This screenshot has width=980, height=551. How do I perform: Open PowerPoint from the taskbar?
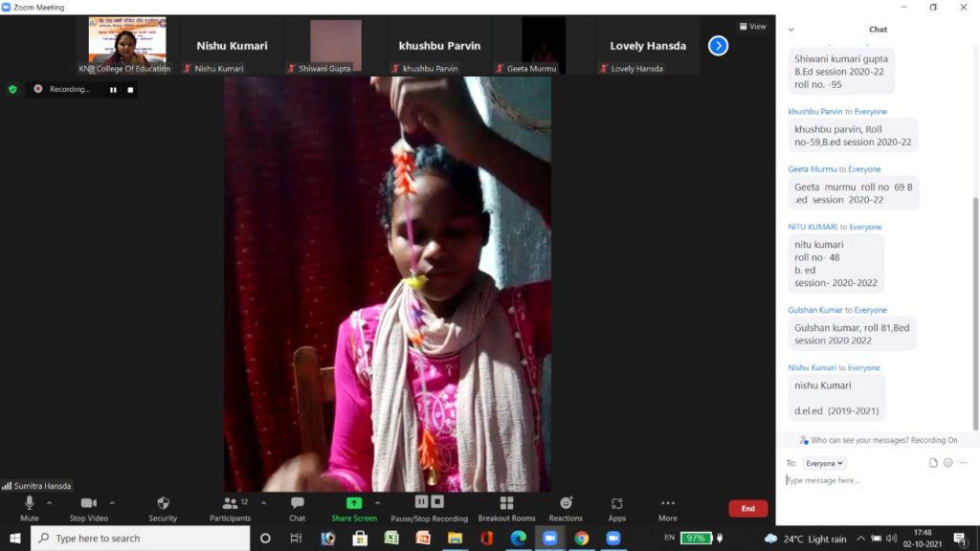[x=423, y=538]
